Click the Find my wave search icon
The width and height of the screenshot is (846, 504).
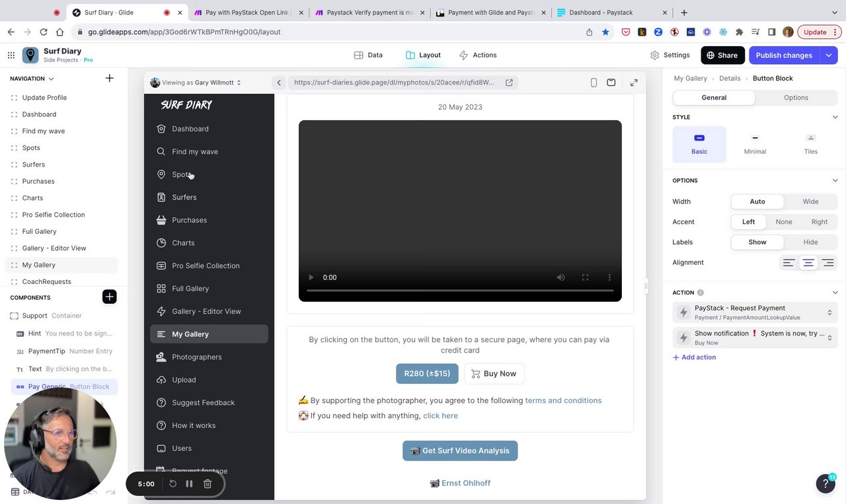161,151
